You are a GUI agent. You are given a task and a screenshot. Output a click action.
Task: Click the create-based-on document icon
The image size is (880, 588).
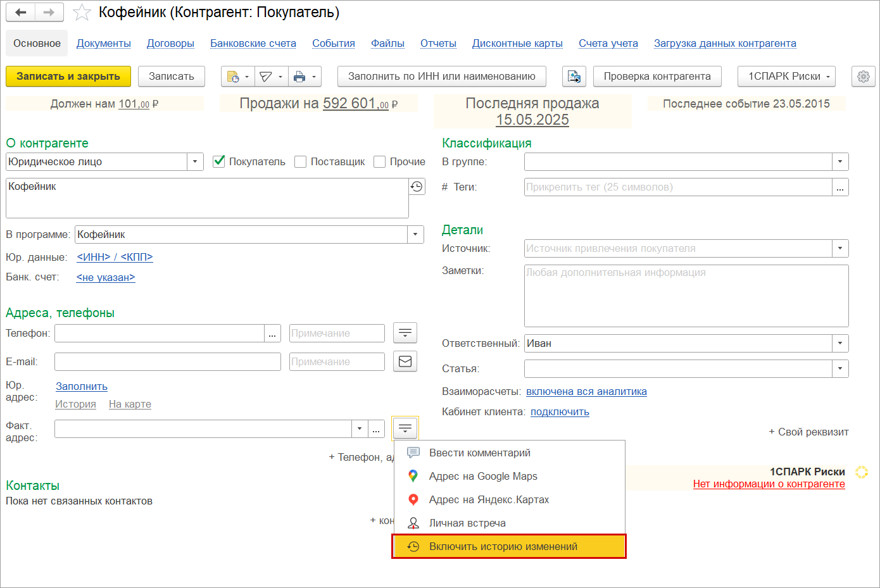click(x=233, y=77)
